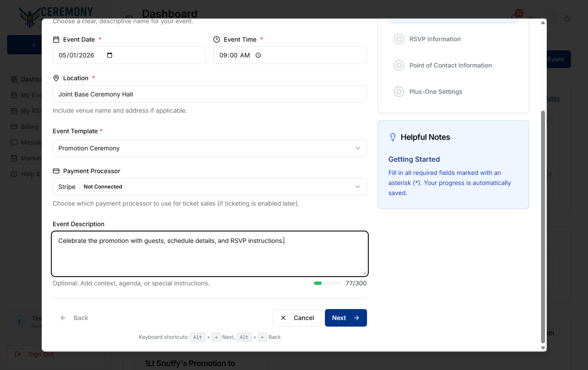The width and height of the screenshot is (588, 370).
Task: Click the Not Connected badge
Action: 103,187
